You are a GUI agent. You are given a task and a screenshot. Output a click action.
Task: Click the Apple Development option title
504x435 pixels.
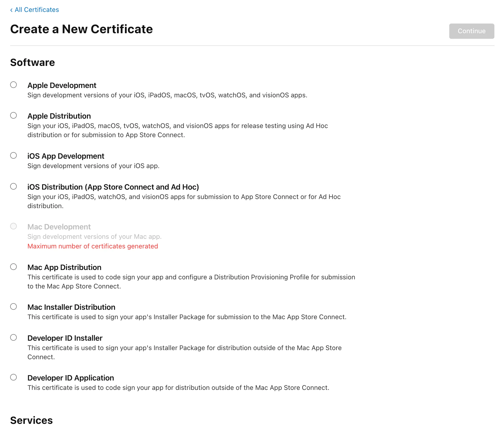(x=62, y=85)
